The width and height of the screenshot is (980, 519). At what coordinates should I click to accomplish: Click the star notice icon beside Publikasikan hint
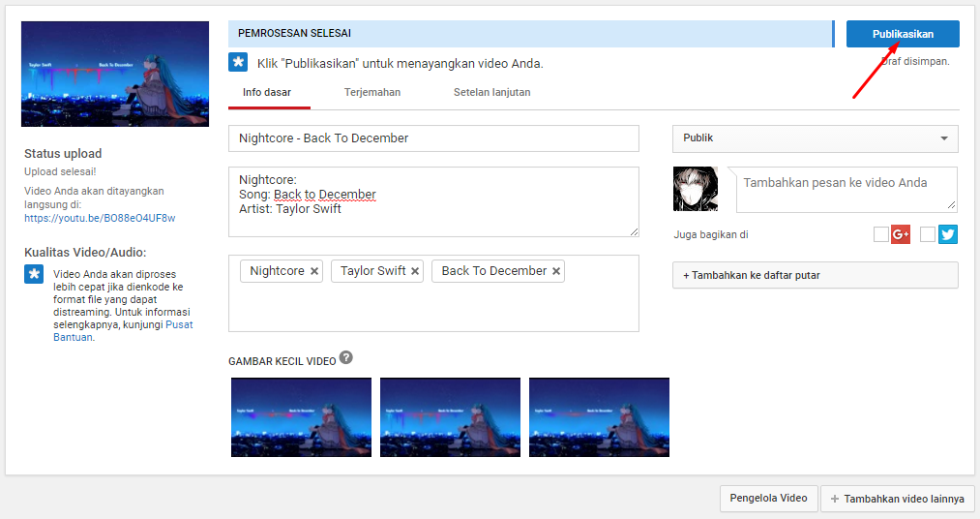coord(238,63)
